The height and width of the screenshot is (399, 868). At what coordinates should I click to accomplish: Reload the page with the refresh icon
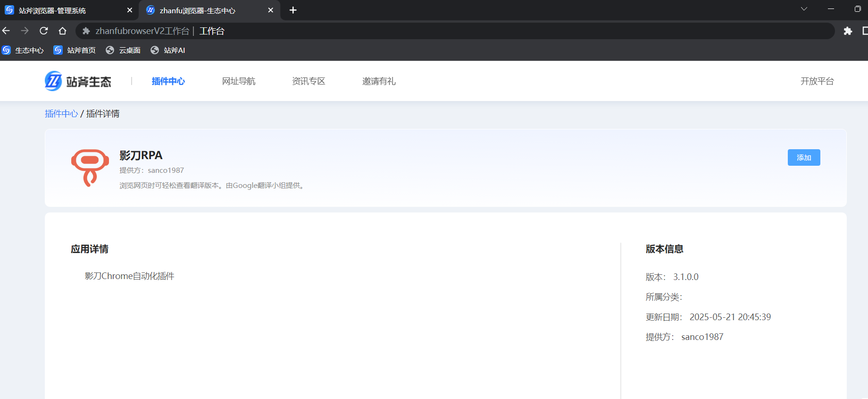(x=44, y=31)
